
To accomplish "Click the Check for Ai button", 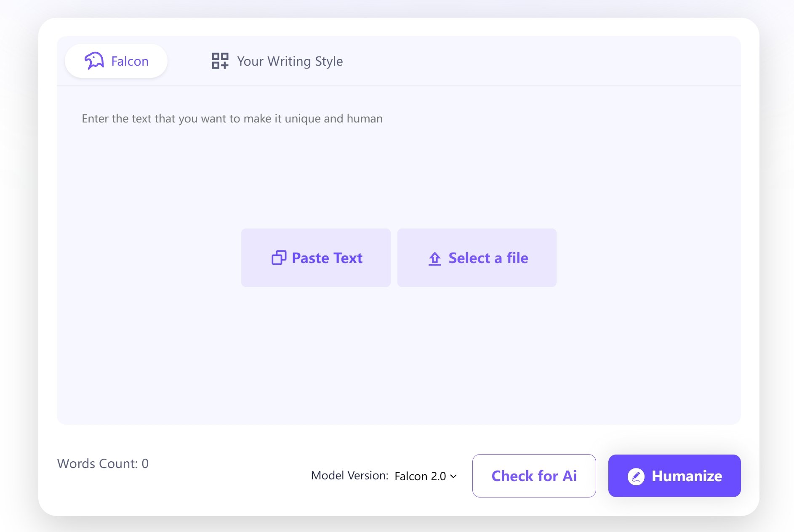I will pos(534,476).
